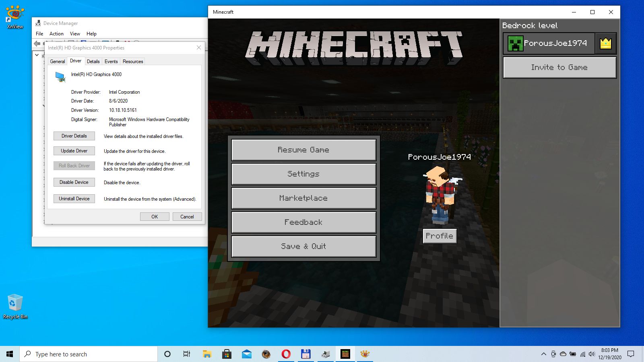
Task: Open the Action menu in Device Manager
Action: 56,34
